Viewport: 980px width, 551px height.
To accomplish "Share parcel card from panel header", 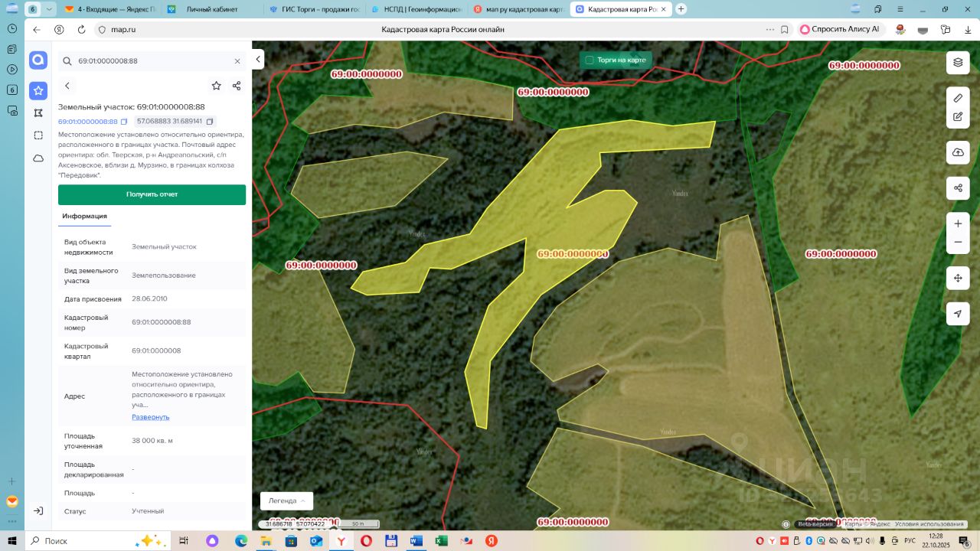I will click(237, 86).
